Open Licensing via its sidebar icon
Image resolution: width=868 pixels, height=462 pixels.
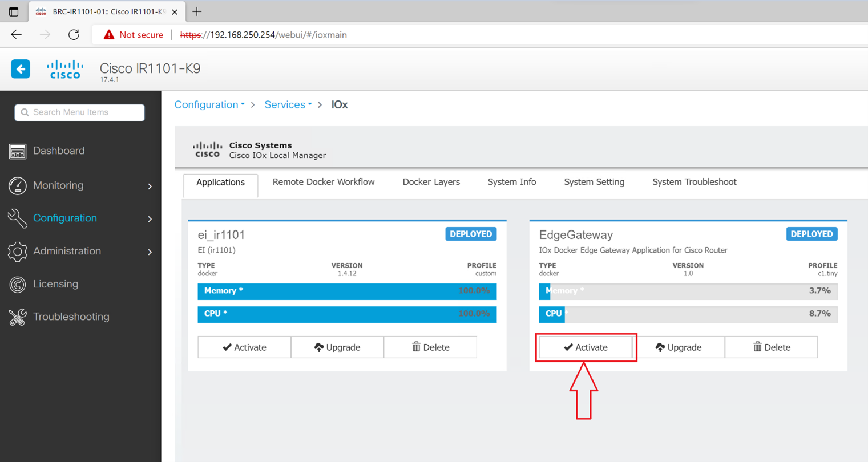[x=17, y=284]
